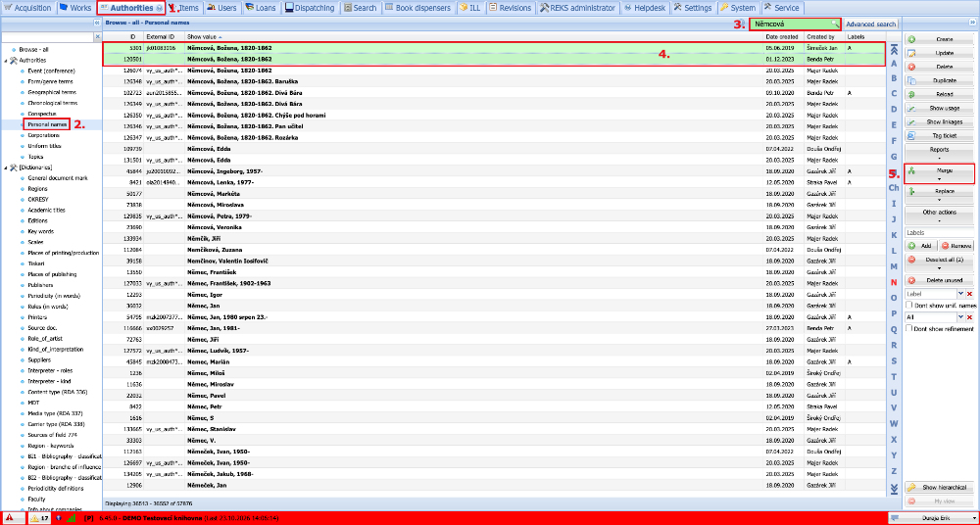Jump to first page arrow in alphabet bar
Image resolution: width=980 pixels, height=525 pixels.
point(894,49)
